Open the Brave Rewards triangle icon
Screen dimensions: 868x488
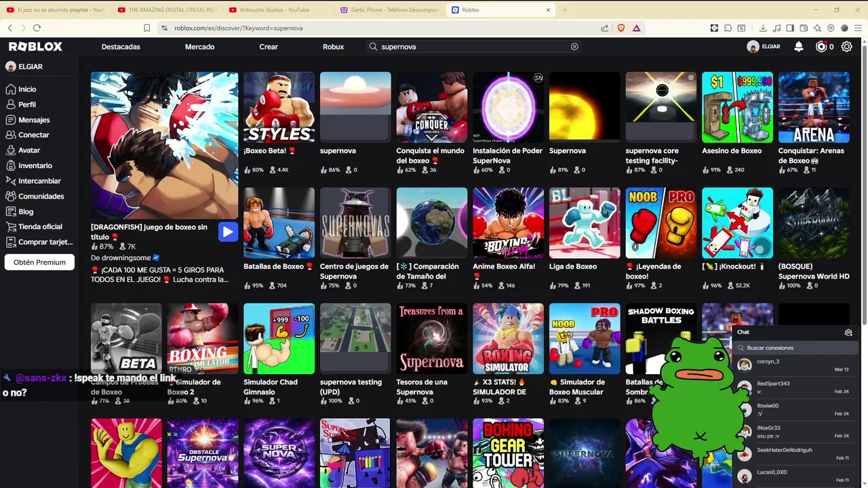coord(636,28)
